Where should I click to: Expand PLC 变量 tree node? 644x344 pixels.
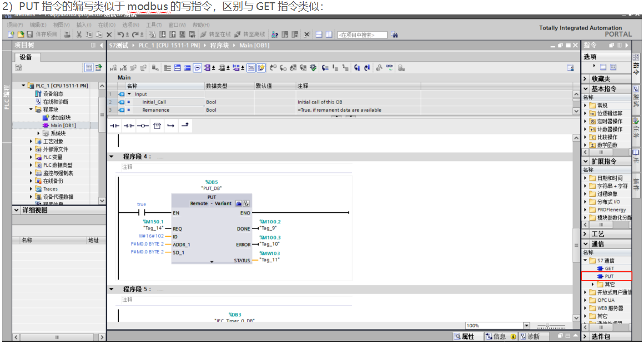(31, 157)
